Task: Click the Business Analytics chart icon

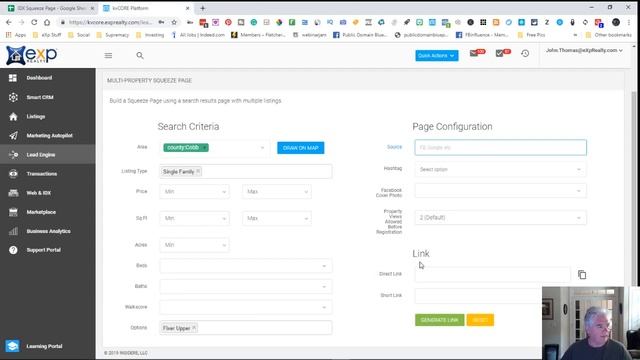Action: (x=13, y=231)
